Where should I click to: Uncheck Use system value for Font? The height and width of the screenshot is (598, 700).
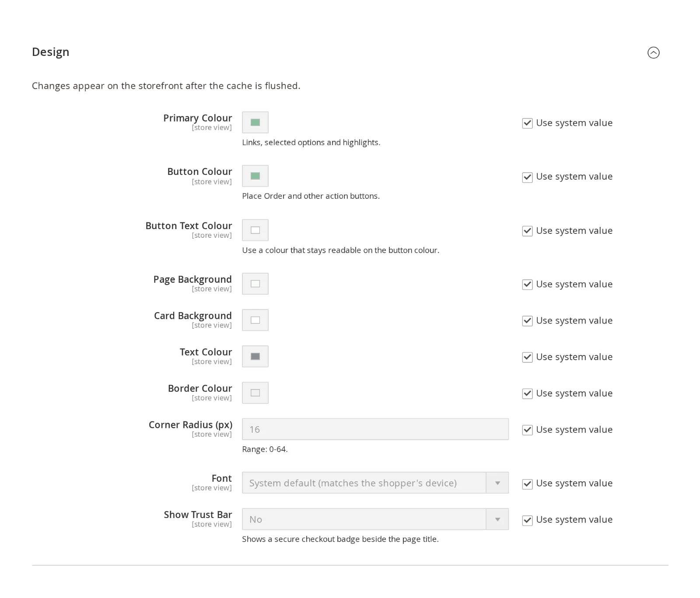click(527, 484)
